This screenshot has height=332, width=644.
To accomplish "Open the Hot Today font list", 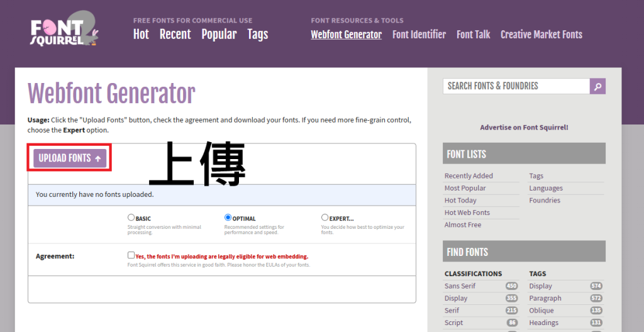I will pos(460,201).
